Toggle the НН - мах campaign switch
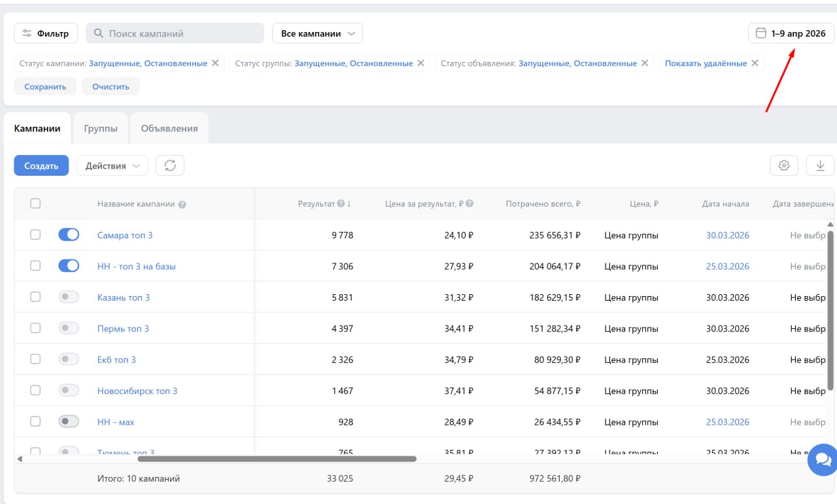Viewport: 837px width, 504px height. 69,422
